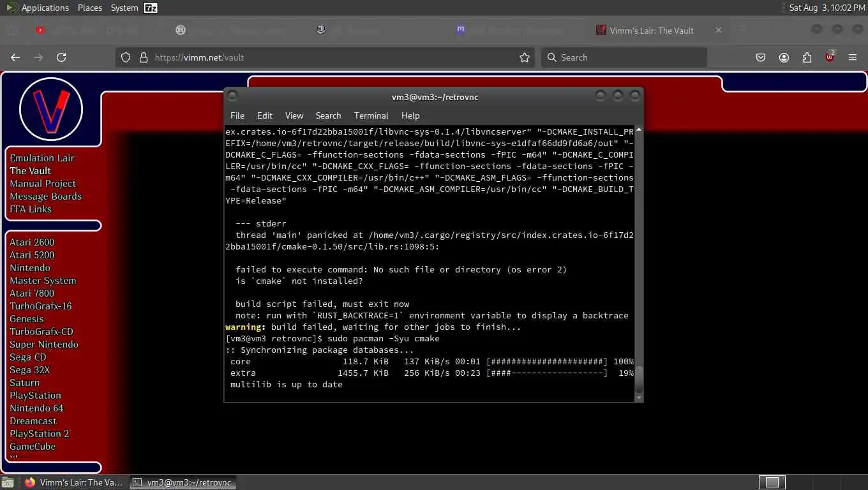Open the Applications menu in top panel
Image resolution: width=868 pixels, height=490 pixels.
pyautogui.click(x=38, y=8)
